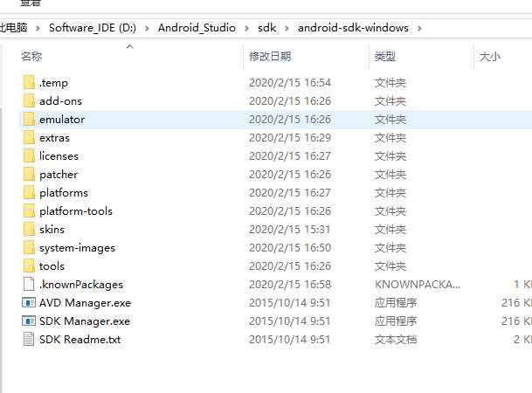Click the KNOWNPACKA... type cell

418,284
